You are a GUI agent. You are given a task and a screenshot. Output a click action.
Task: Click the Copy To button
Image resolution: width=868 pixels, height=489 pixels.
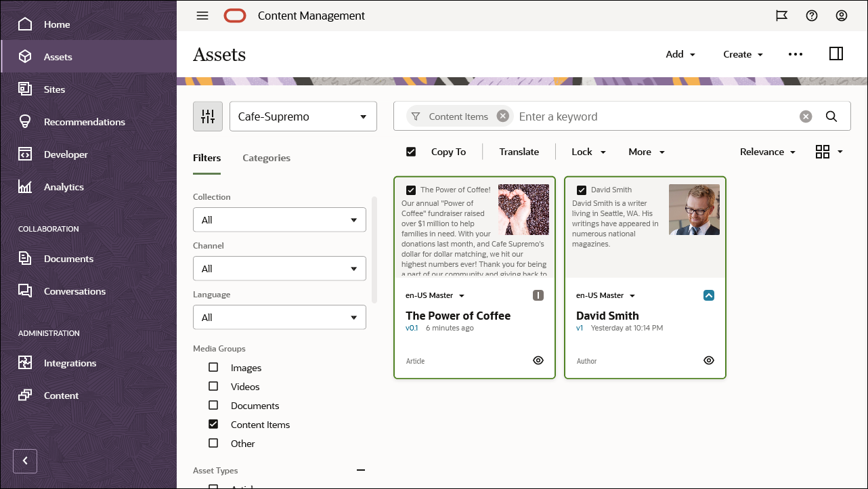click(448, 152)
